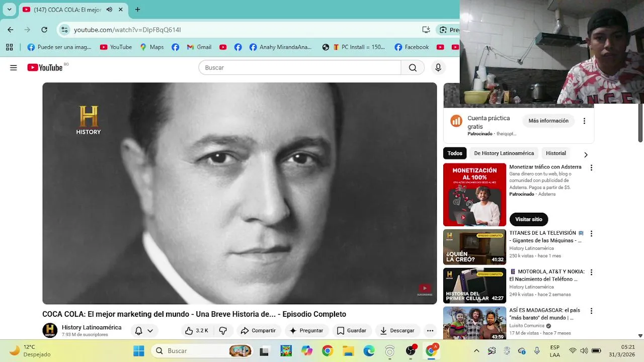The width and height of the screenshot is (644, 362).
Task: Open the Así es Madagascar video thumbnail
Action: tap(474, 324)
